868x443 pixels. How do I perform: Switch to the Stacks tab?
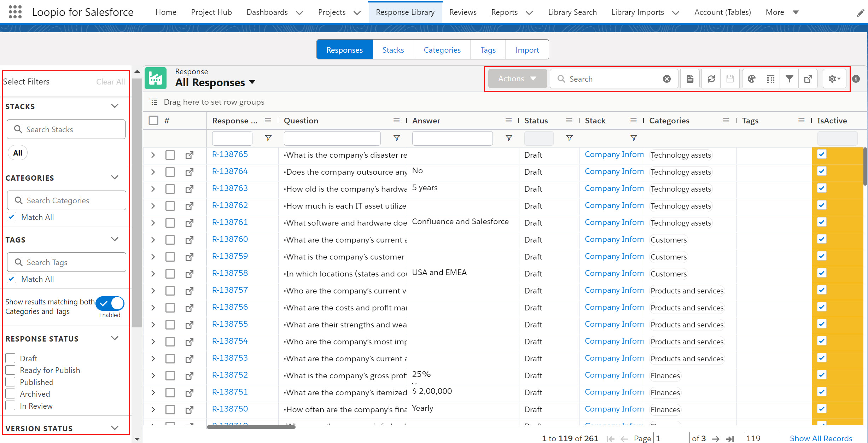click(x=393, y=49)
